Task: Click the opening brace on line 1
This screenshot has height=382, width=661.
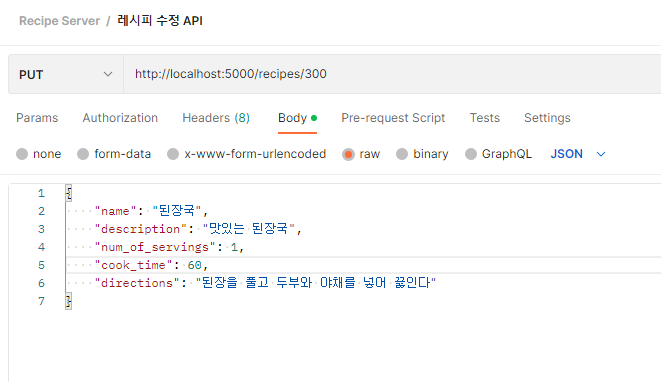Action: (69, 193)
